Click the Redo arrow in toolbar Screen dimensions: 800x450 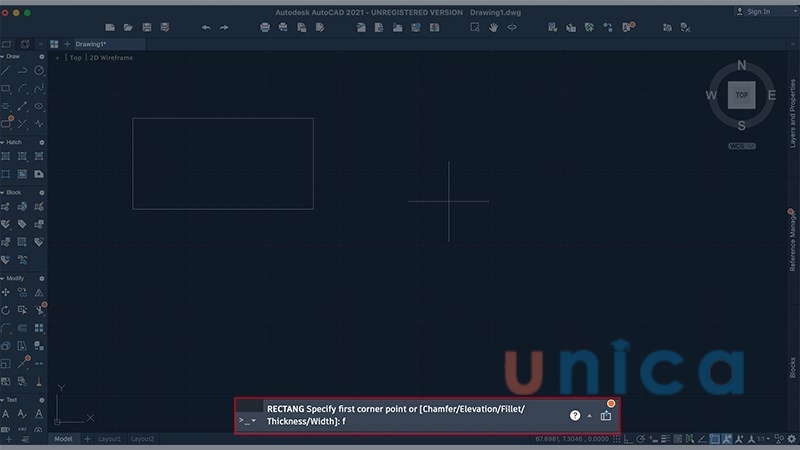pyautogui.click(x=224, y=27)
